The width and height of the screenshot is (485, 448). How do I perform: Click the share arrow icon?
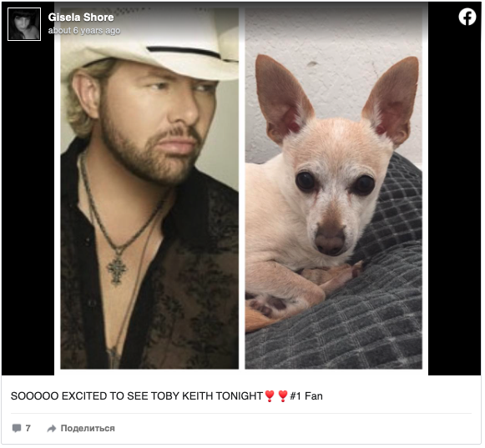pyautogui.click(x=52, y=428)
